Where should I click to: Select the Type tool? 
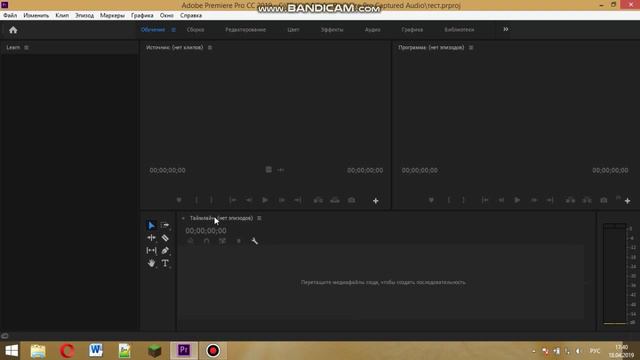click(x=165, y=263)
